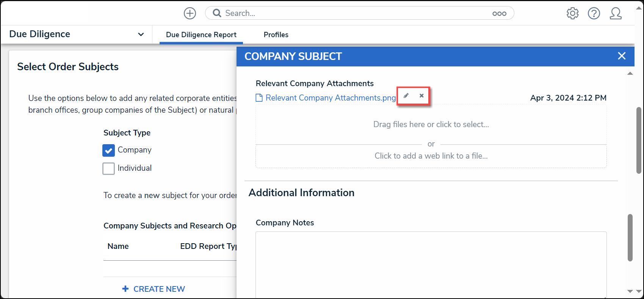Switch to the Profiles tab
Viewport: 644px width, 299px height.
[276, 35]
